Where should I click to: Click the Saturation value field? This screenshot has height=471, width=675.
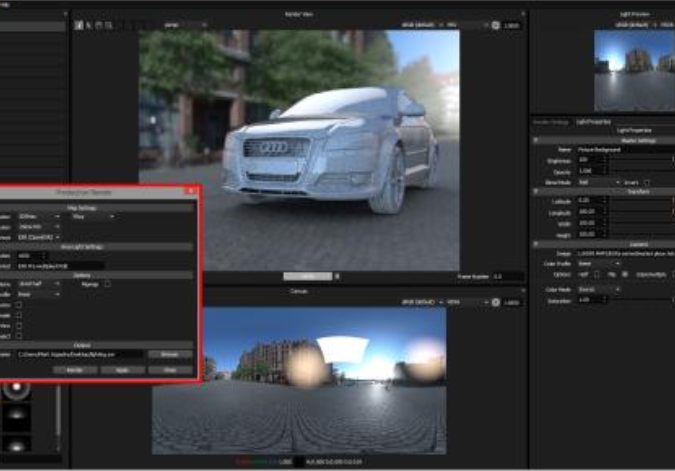[x=592, y=300]
